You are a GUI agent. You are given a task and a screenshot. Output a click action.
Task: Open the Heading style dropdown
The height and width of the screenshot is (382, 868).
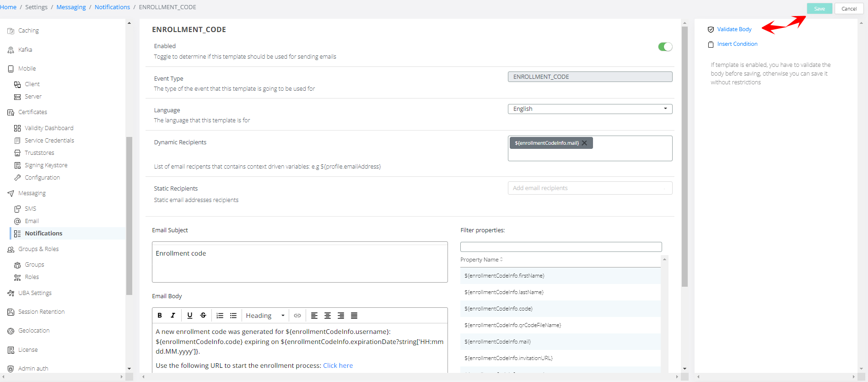click(x=265, y=315)
